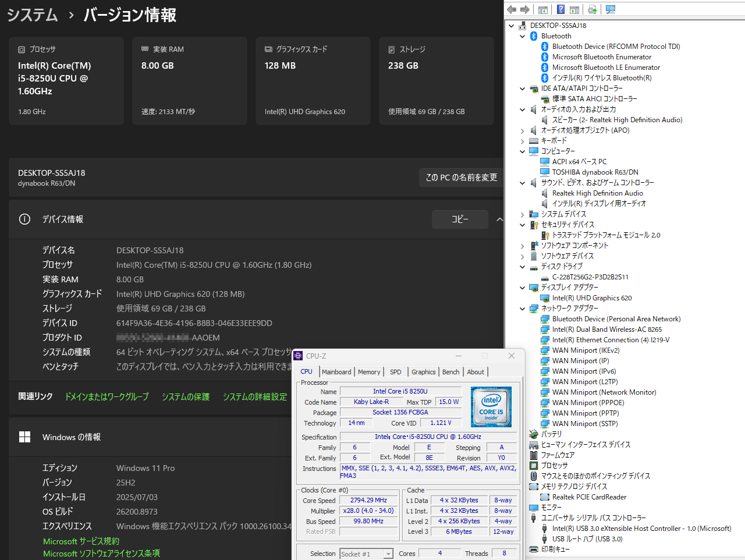Expand the システム デバイス category
The image size is (745, 560).
pos(523,214)
